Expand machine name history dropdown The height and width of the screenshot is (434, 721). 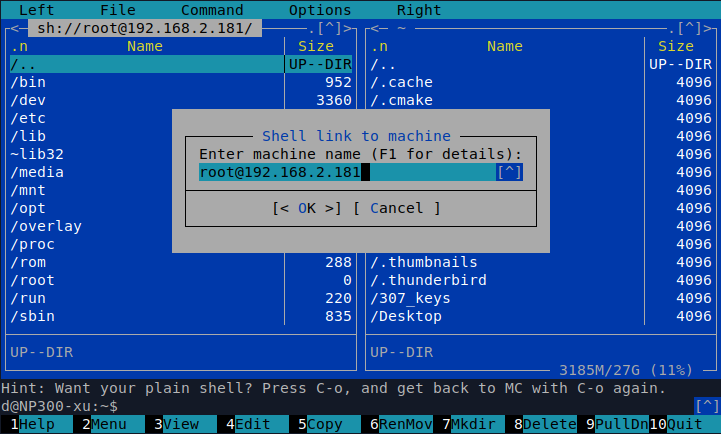(509, 172)
